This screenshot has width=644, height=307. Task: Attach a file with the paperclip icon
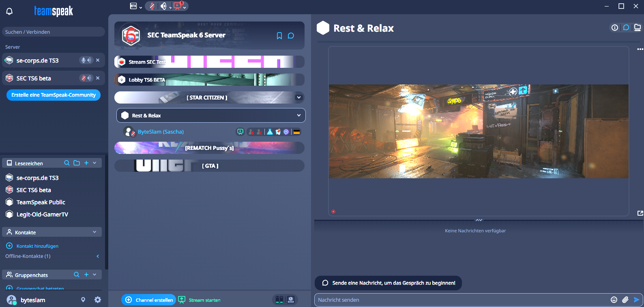pyautogui.click(x=625, y=300)
